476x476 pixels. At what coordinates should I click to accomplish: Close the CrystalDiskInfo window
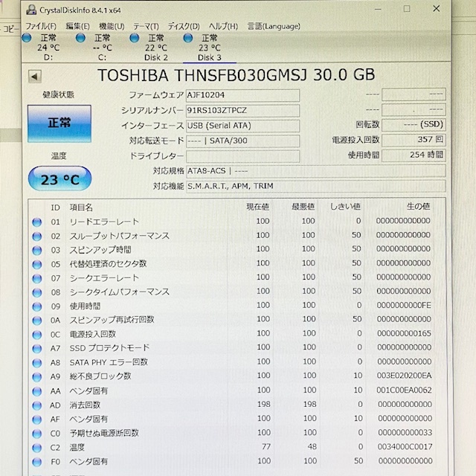[437, 8]
